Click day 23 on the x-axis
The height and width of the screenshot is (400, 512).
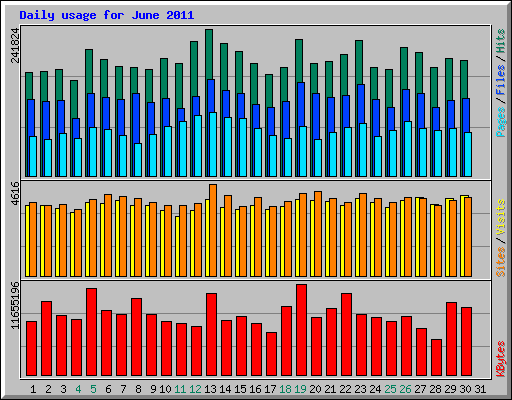(x=360, y=389)
